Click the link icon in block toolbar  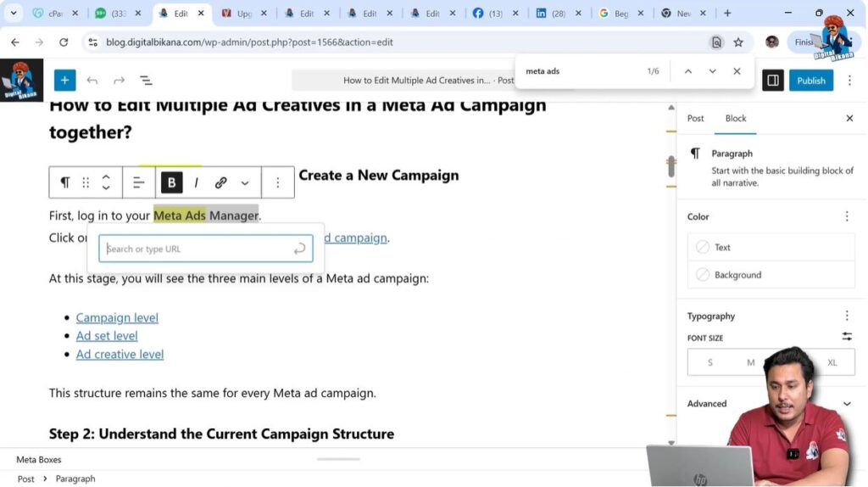pos(220,182)
